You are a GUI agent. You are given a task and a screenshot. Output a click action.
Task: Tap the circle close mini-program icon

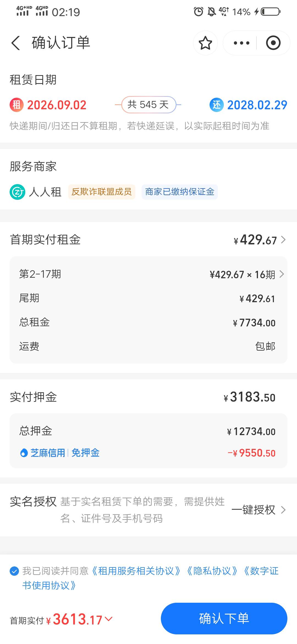(273, 43)
